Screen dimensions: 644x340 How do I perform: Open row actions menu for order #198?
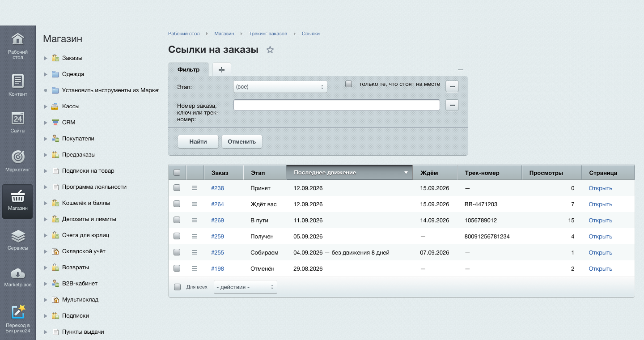click(x=195, y=269)
